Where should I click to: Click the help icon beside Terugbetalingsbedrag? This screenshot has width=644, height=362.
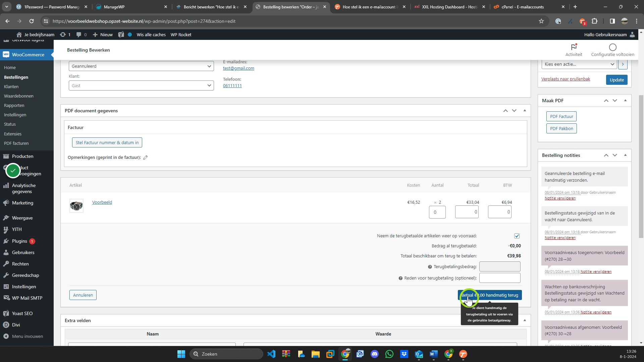(430, 267)
